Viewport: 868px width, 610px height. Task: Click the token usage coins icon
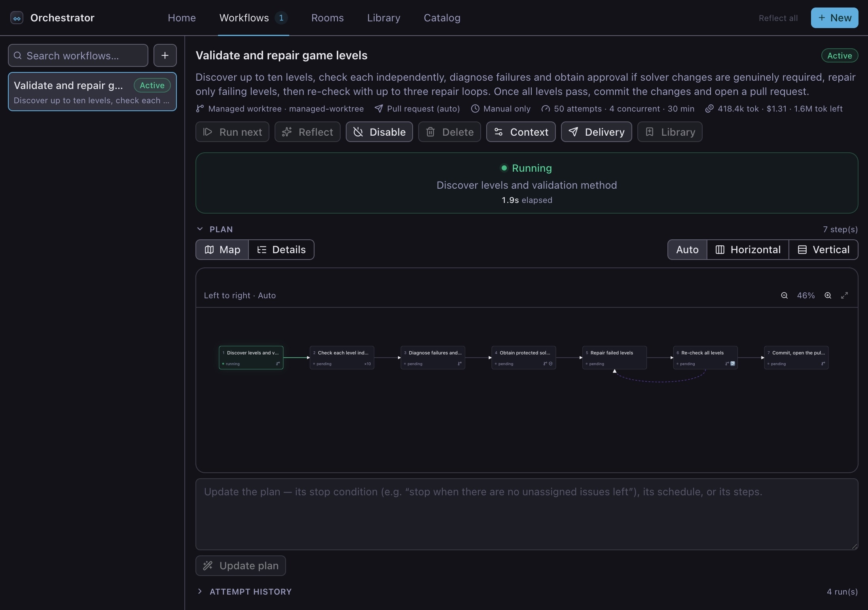(x=709, y=108)
